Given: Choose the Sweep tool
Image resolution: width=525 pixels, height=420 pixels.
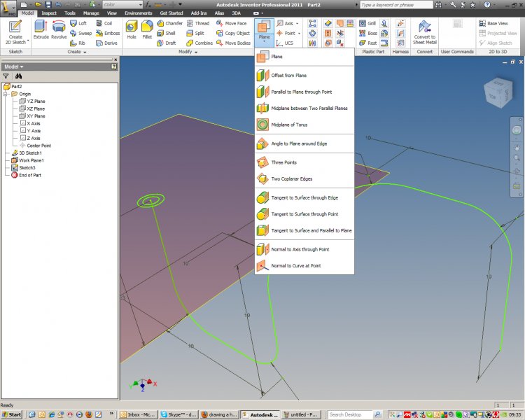Looking at the screenshot, I should tap(80, 33).
